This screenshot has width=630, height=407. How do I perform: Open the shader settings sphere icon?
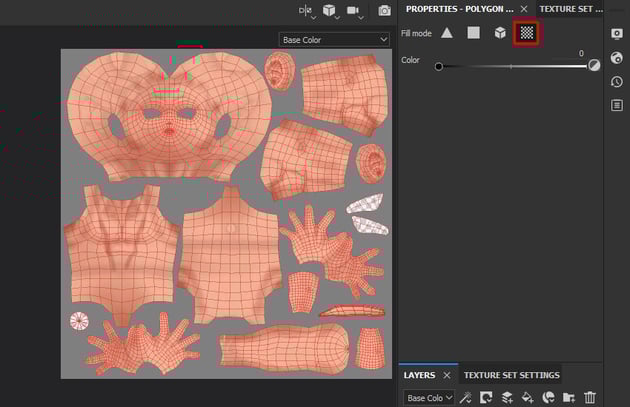click(x=617, y=57)
